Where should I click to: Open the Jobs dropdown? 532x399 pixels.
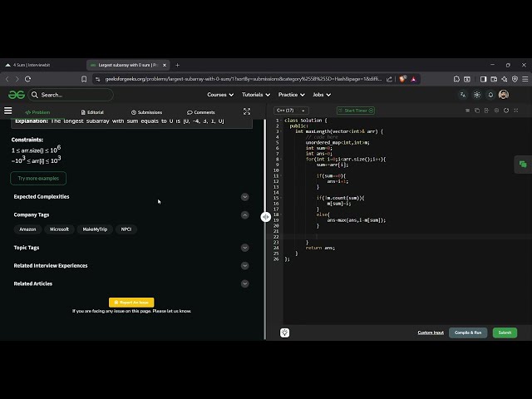pos(322,95)
